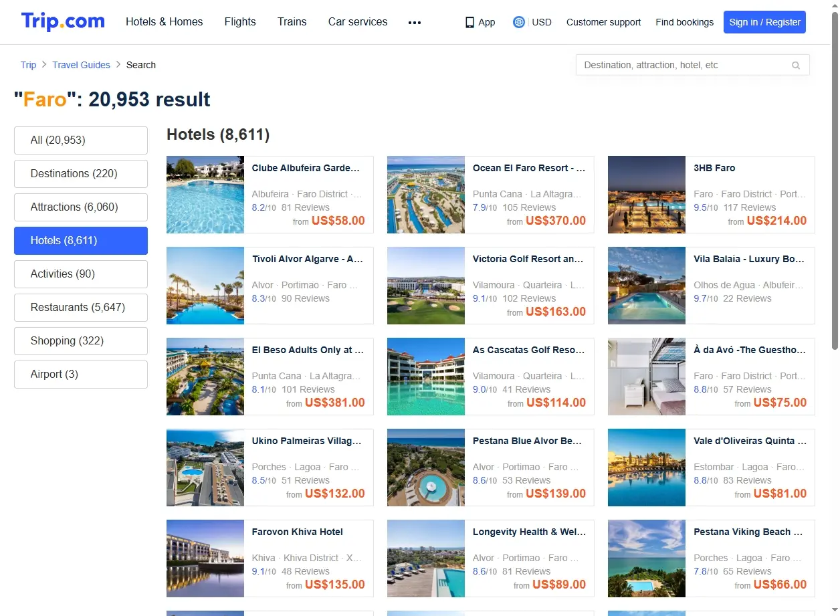Open Customer support link
Viewport: 840px width, 616px height.
[x=603, y=22]
